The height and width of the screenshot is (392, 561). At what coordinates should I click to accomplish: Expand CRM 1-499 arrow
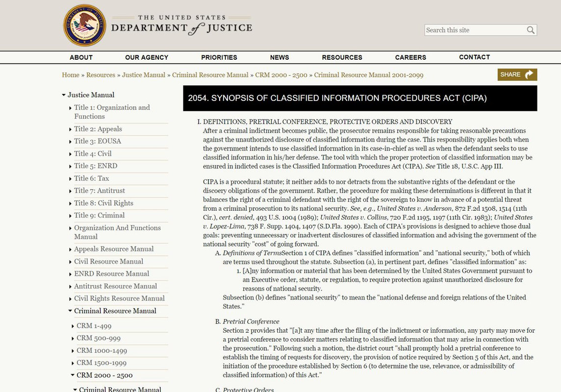(x=73, y=326)
